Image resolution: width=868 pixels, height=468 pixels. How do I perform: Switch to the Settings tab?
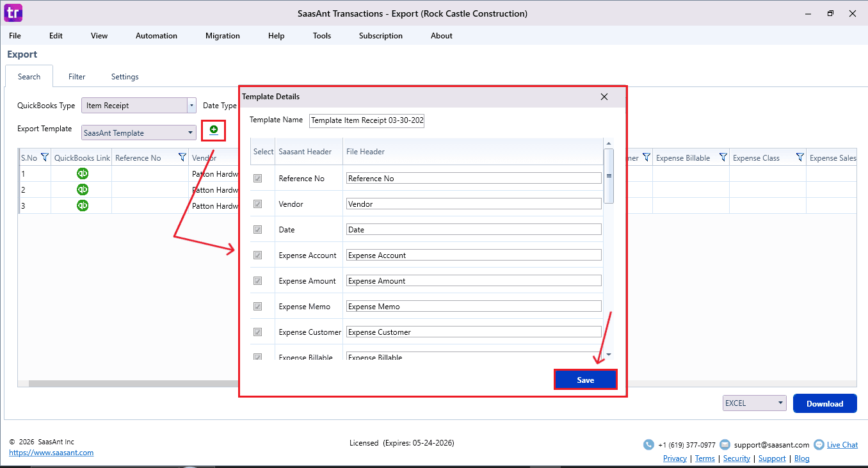[x=125, y=76]
